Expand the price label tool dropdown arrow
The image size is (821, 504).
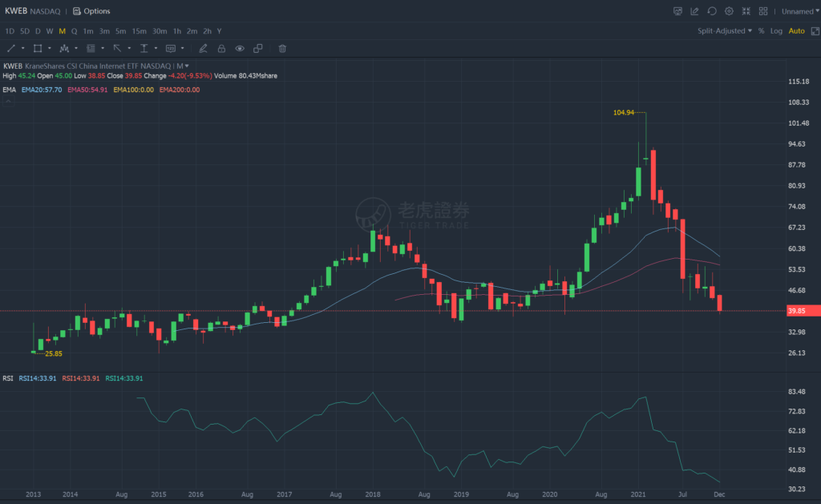click(x=182, y=48)
